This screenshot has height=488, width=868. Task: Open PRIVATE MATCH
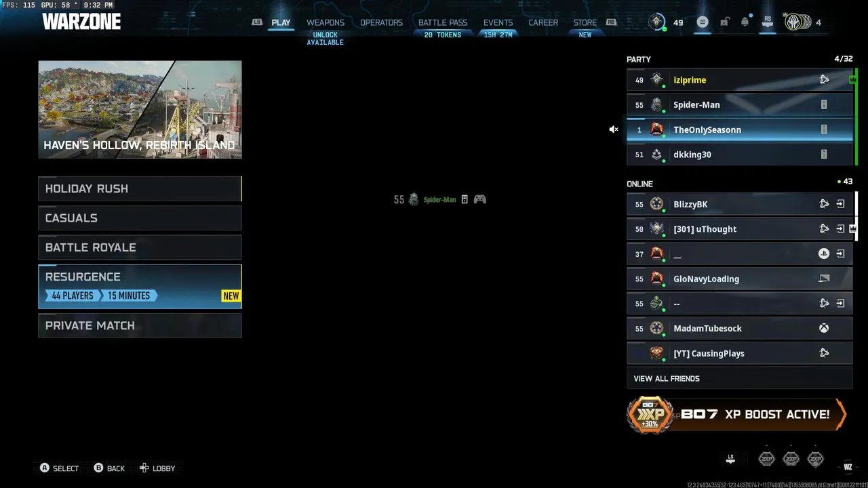point(140,325)
